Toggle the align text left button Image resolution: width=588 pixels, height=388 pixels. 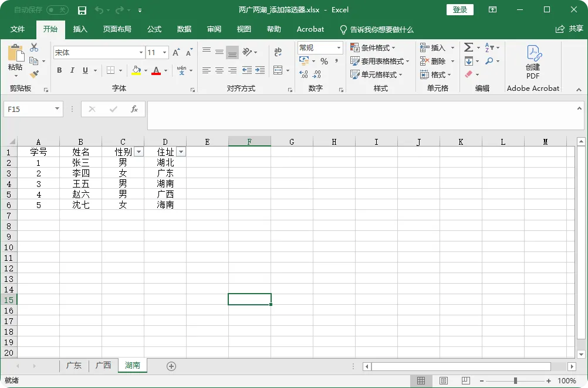206,70
